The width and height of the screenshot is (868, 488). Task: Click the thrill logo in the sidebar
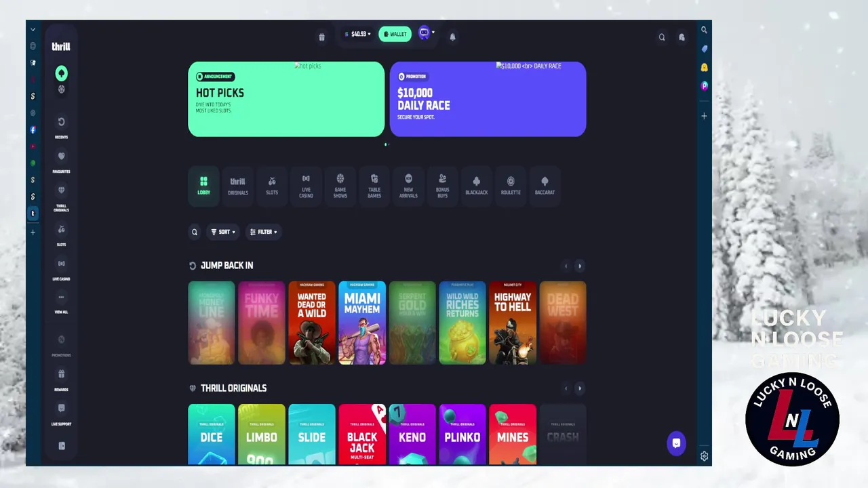(x=61, y=47)
